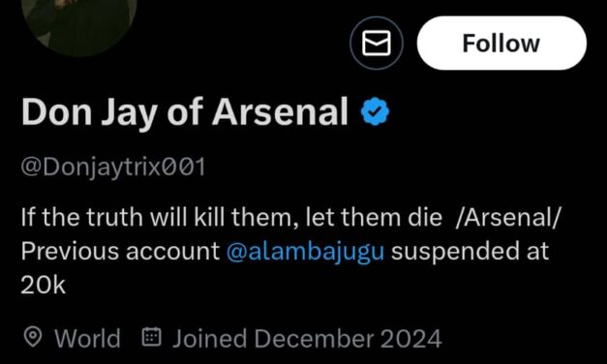
Task: Click the calendar icon beside Joined date
Action: tap(151, 337)
